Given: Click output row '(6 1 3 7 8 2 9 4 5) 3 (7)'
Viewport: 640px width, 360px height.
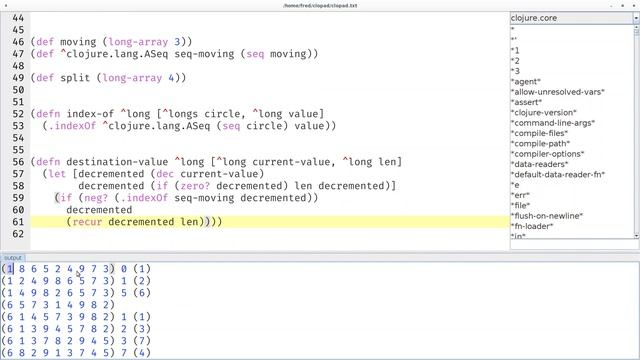Looking at the screenshot, I should click(76, 341).
